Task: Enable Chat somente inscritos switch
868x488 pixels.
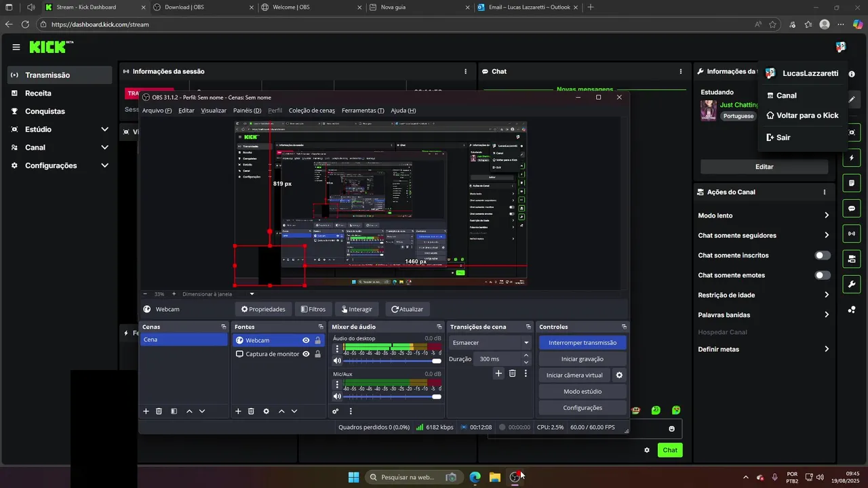Action: 823,256
